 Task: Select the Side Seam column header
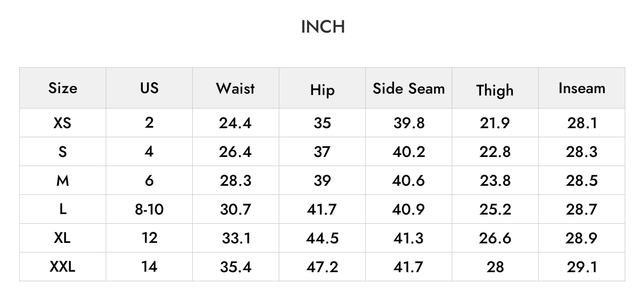(409, 88)
